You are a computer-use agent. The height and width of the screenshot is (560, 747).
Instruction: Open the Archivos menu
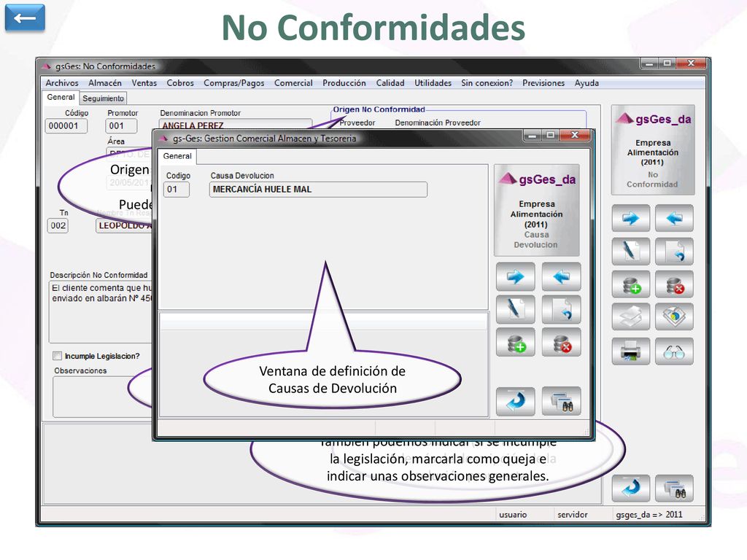(62, 83)
